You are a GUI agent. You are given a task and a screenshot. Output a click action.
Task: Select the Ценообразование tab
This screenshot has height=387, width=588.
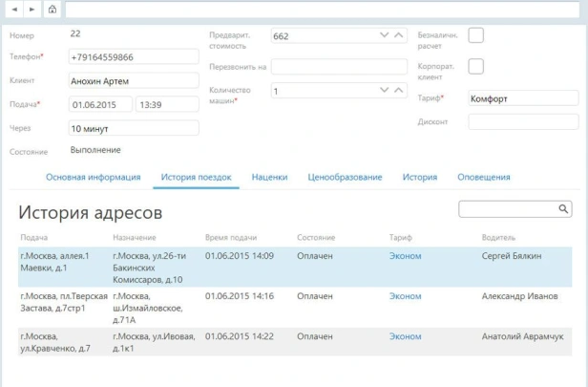point(345,177)
